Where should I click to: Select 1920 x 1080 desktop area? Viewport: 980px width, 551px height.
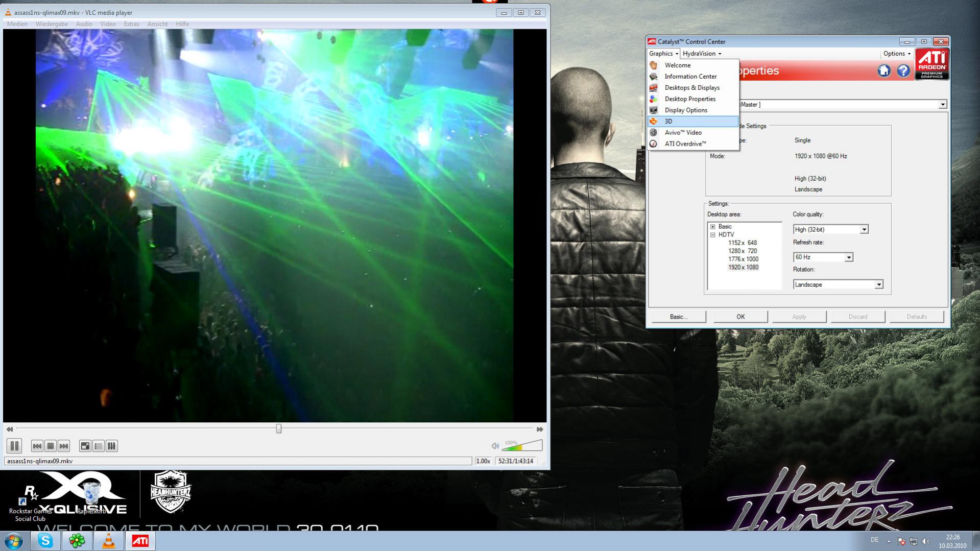tap(743, 268)
